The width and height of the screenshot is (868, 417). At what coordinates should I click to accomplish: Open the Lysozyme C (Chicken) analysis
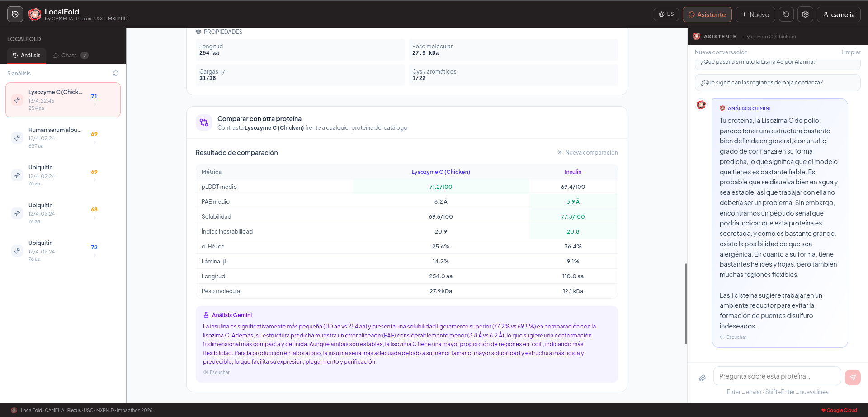click(x=63, y=100)
